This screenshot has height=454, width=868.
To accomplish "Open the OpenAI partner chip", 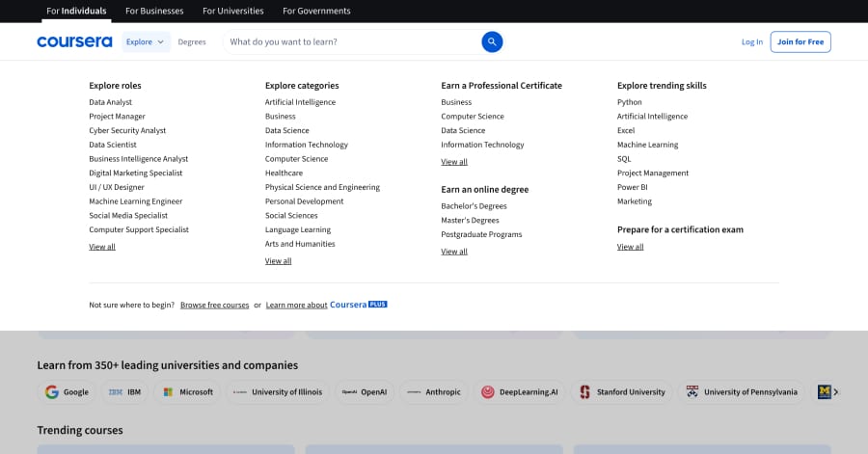I will tap(365, 392).
